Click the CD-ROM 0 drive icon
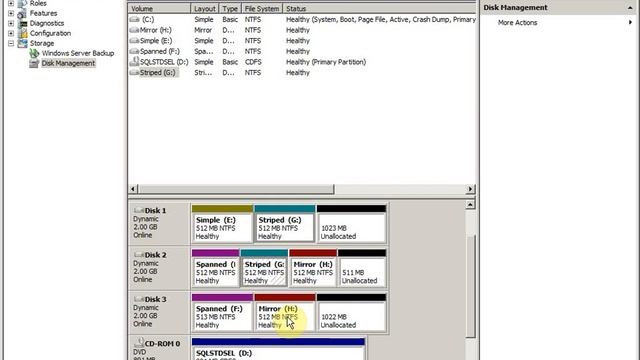The width and height of the screenshot is (640, 360). (139, 342)
